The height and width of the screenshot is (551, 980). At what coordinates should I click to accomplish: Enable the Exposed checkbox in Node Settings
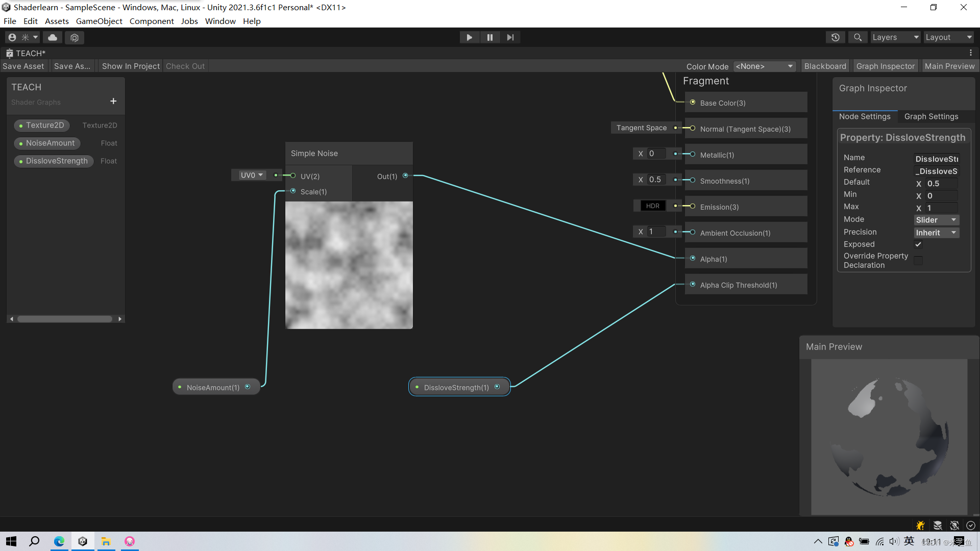[x=918, y=244]
